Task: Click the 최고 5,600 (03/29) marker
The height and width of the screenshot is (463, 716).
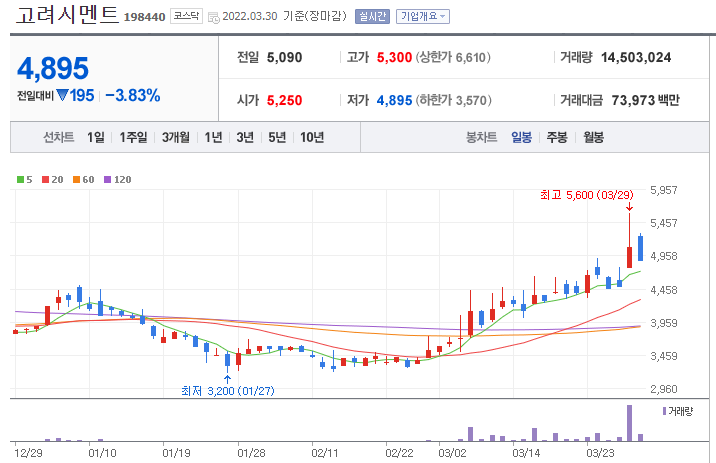Action: coord(587,195)
